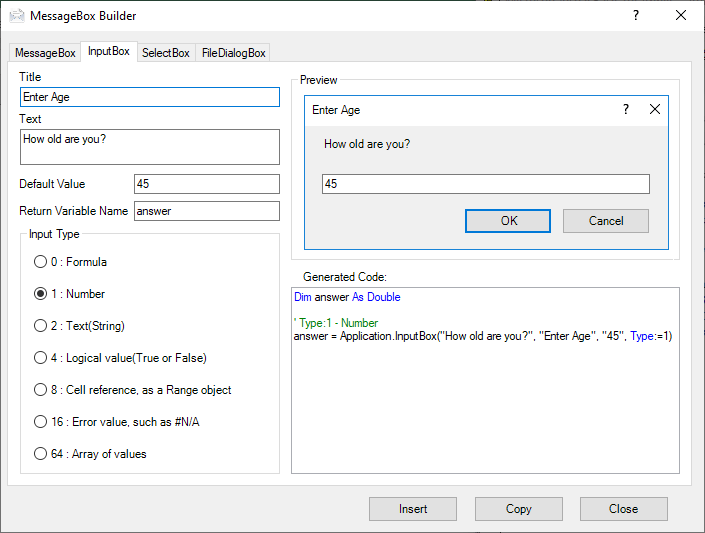Choose 2 : Text(String) input type
The height and width of the screenshot is (533, 705).
[80, 326]
